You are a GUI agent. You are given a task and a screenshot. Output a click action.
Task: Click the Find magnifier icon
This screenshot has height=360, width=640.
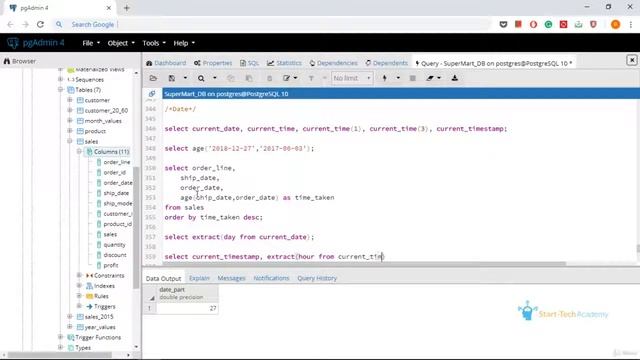click(x=201, y=78)
